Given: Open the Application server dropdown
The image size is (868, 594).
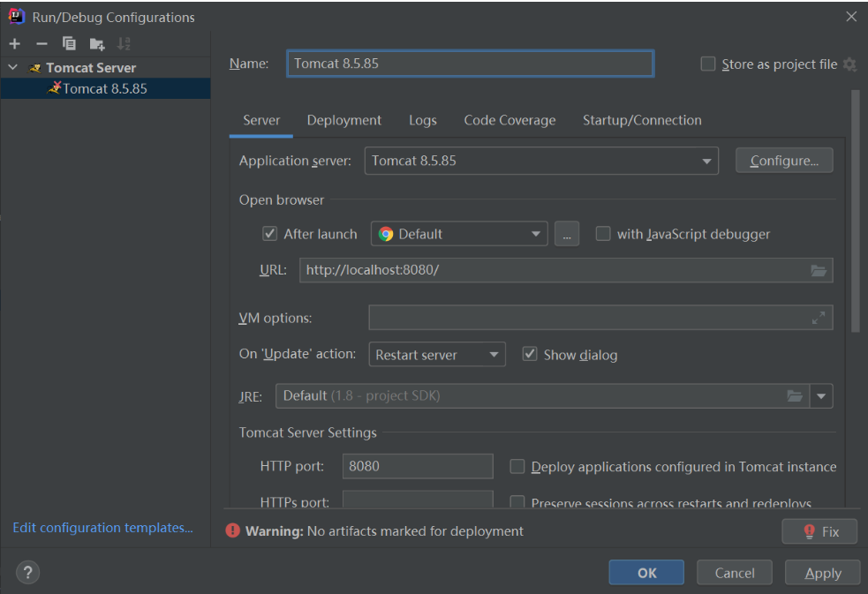Looking at the screenshot, I should point(541,161).
